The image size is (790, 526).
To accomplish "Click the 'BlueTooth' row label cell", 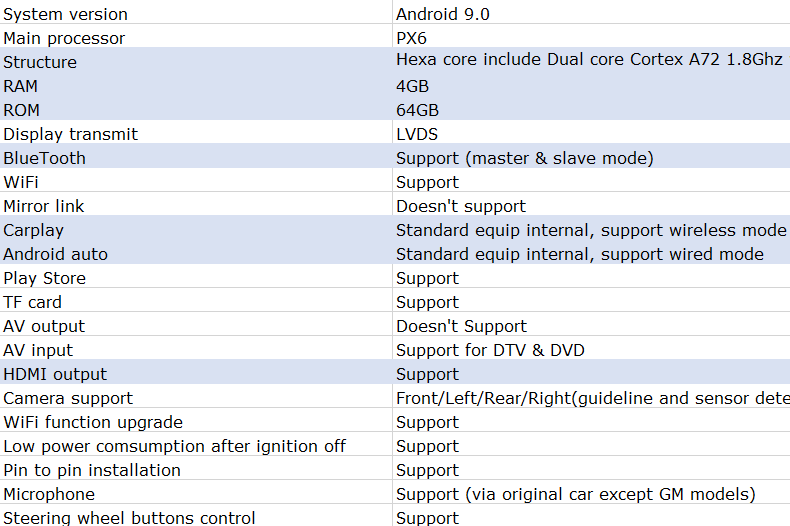I will point(45,158).
